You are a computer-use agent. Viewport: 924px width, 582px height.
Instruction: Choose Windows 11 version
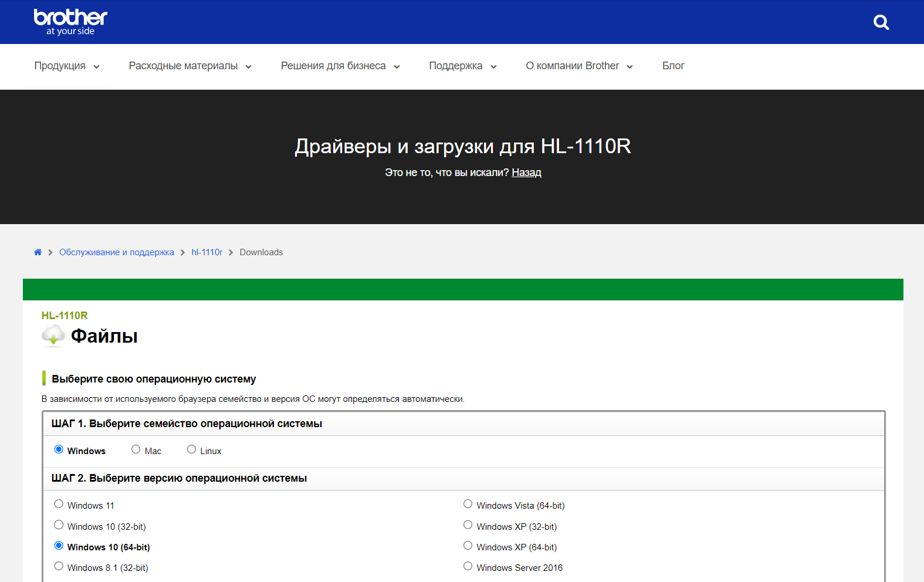pyautogui.click(x=59, y=504)
